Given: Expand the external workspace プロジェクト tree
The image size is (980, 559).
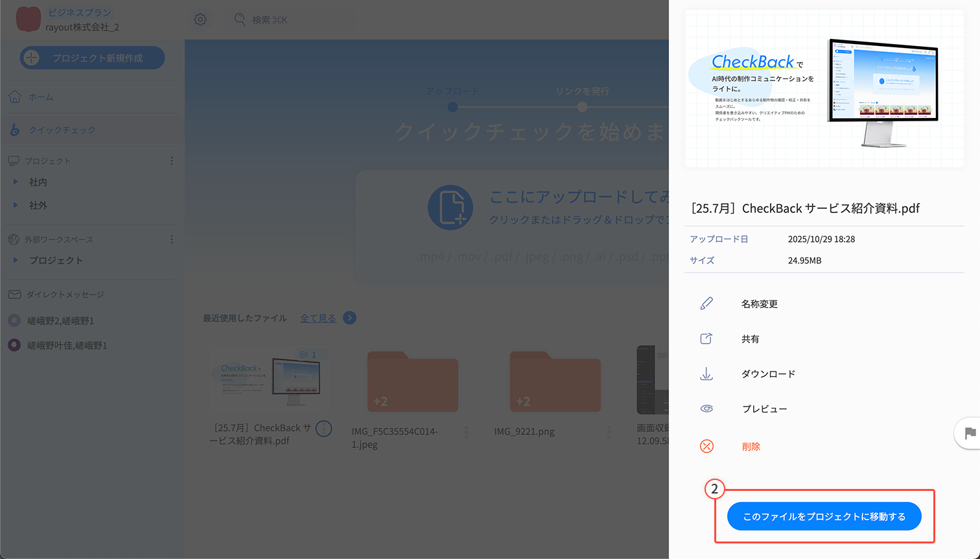Looking at the screenshot, I should click(16, 261).
